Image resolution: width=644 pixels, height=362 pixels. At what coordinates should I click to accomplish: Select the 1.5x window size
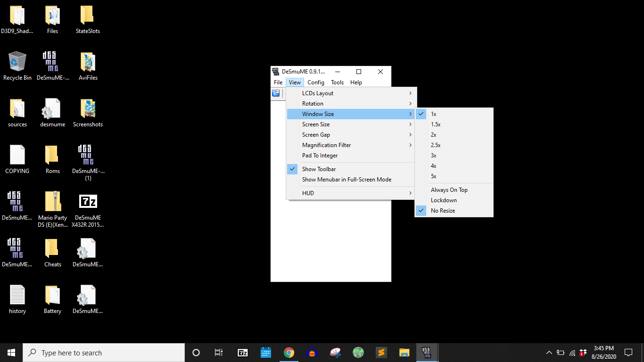[x=454, y=124]
